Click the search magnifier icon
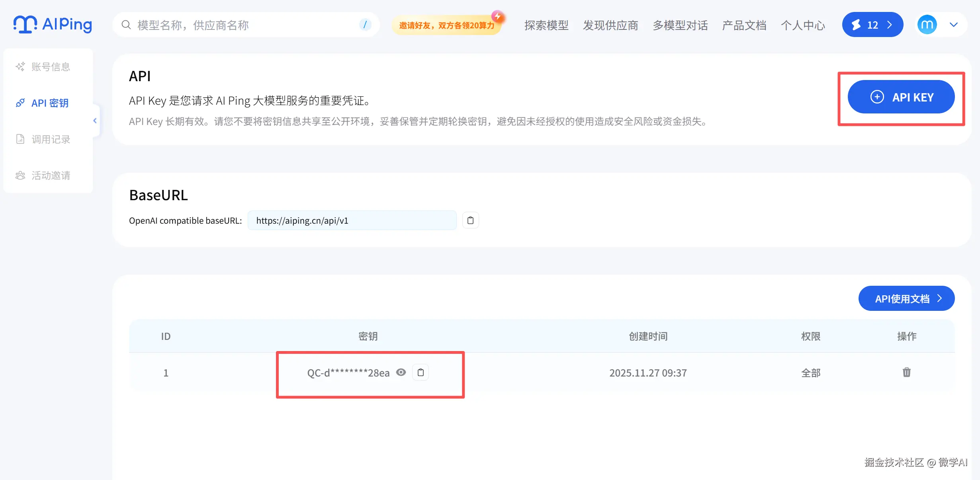 click(x=126, y=25)
